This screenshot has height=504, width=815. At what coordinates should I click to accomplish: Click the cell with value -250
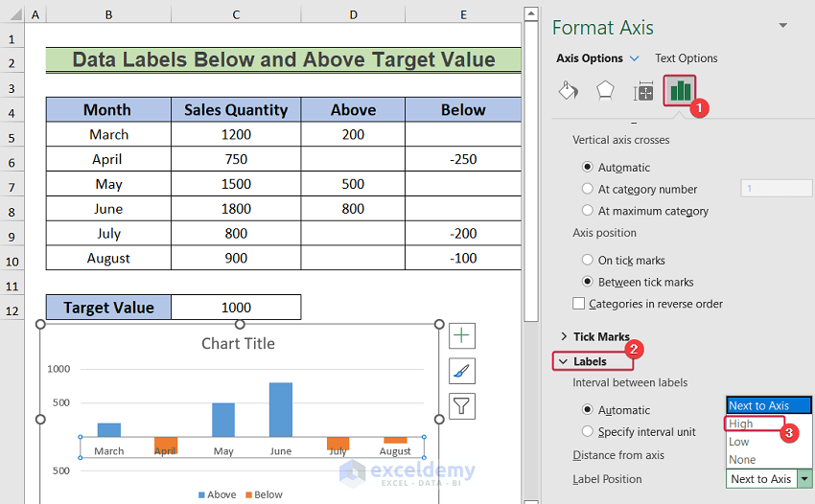[x=463, y=159]
